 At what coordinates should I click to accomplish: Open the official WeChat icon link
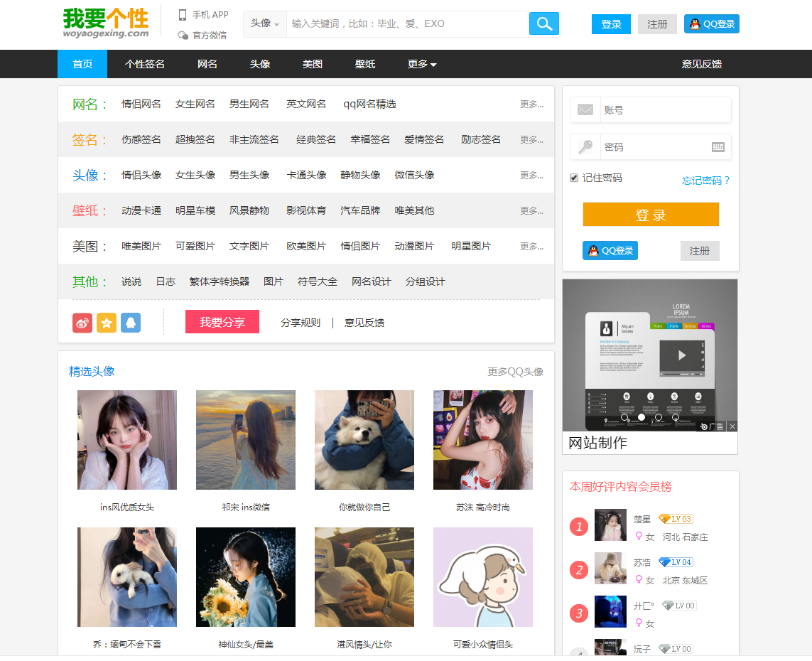183,35
